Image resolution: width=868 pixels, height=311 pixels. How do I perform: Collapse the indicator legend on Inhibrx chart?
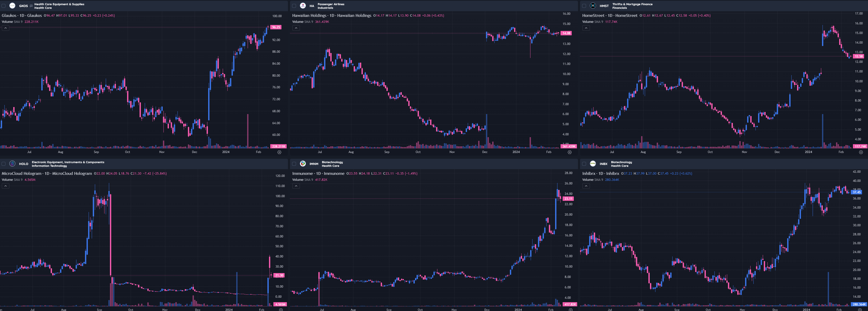[586, 186]
